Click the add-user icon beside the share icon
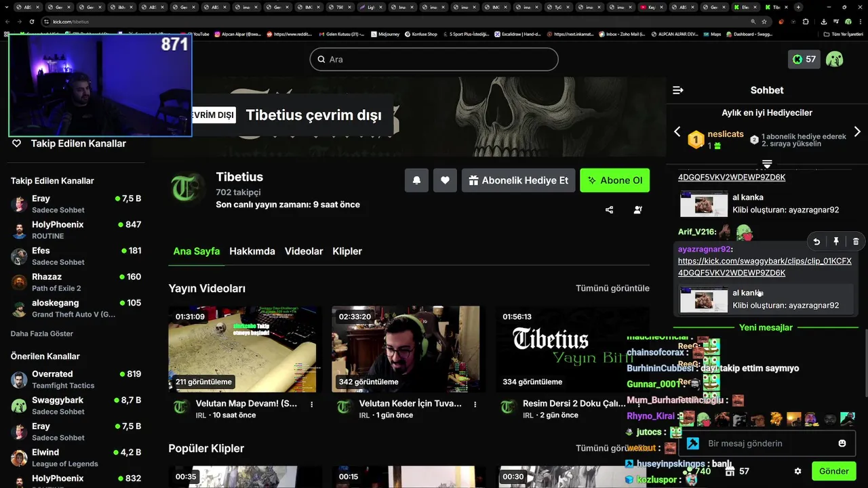Screen dimensions: 868x488 [x=637, y=210]
